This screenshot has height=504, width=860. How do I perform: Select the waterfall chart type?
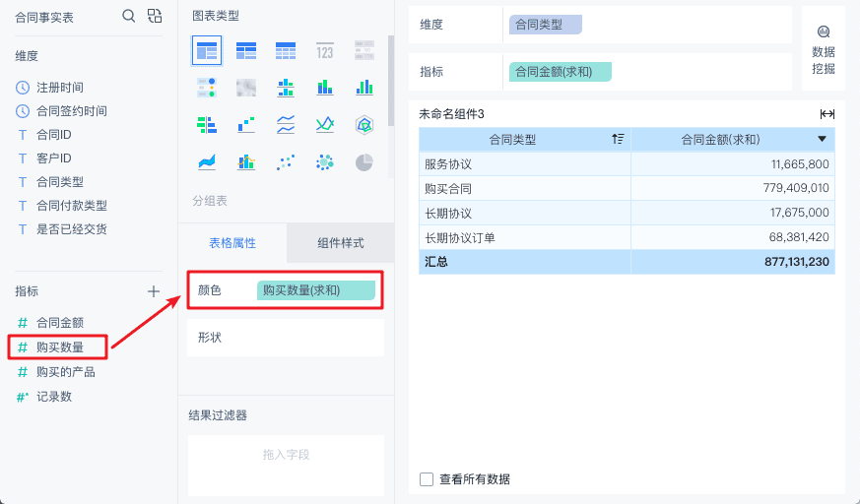pos(246,125)
